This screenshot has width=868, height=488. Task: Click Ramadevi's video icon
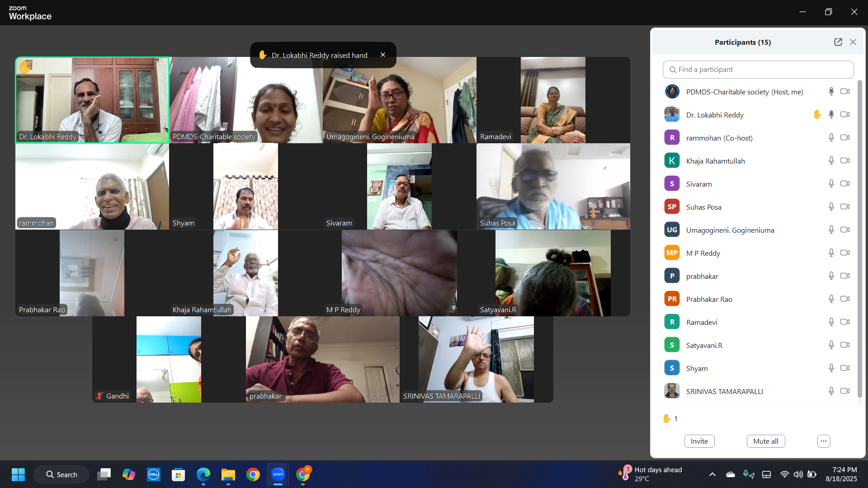tap(845, 322)
